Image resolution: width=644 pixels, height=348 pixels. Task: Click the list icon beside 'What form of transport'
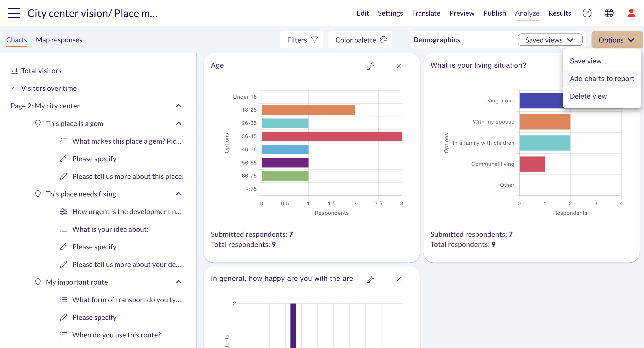pos(64,300)
